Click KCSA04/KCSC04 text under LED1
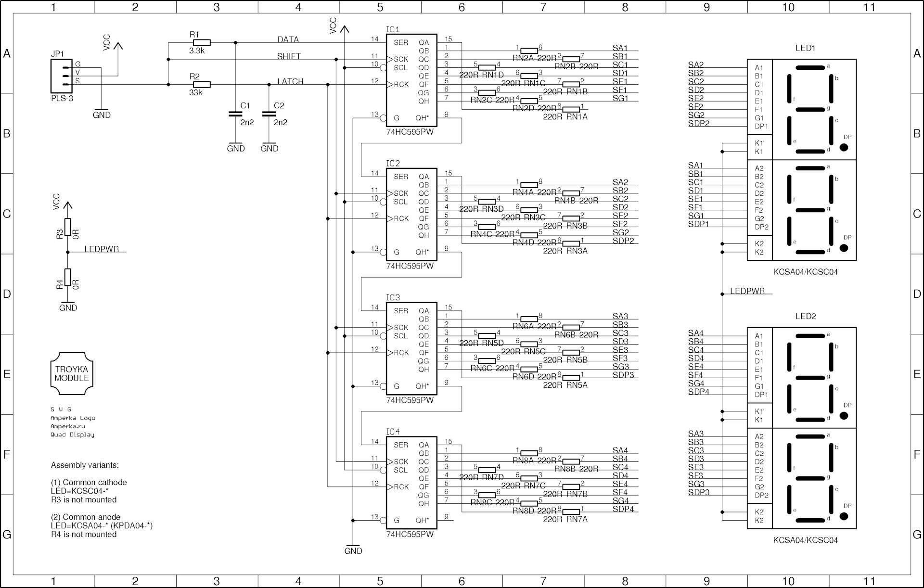924x588 pixels. 805,272
